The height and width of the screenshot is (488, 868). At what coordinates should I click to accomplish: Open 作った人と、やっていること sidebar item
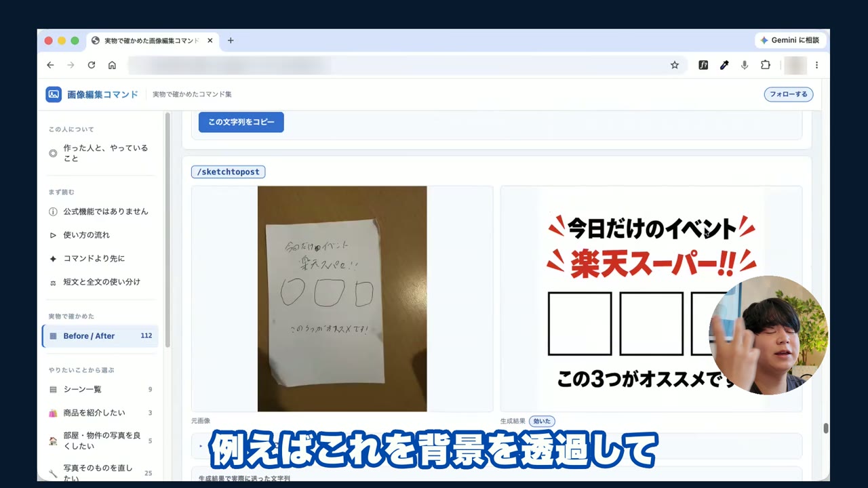click(x=100, y=153)
